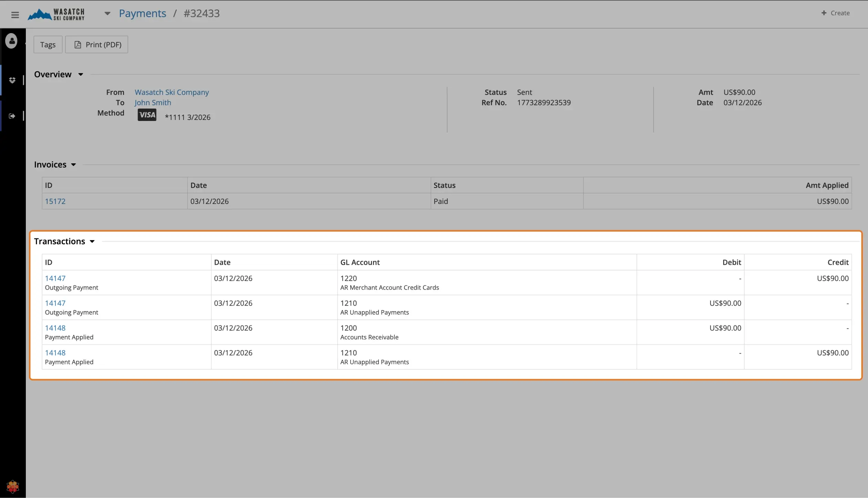
Task: Click the Invoices ID column header
Action: tap(115, 185)
